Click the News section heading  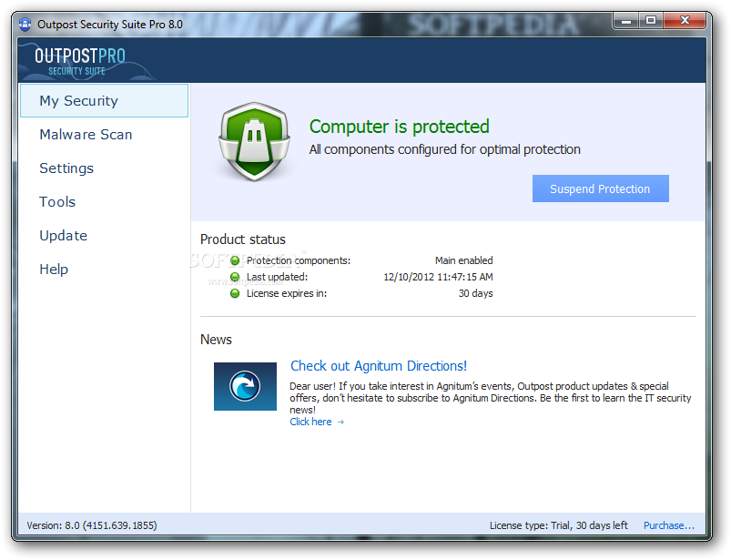(216, 340)
